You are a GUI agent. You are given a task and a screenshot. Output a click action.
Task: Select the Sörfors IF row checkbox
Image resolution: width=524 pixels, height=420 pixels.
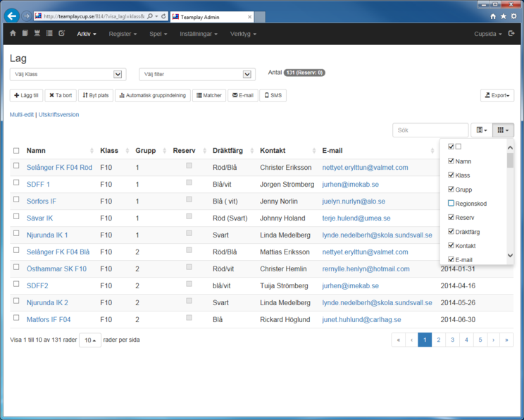(16, 200)
